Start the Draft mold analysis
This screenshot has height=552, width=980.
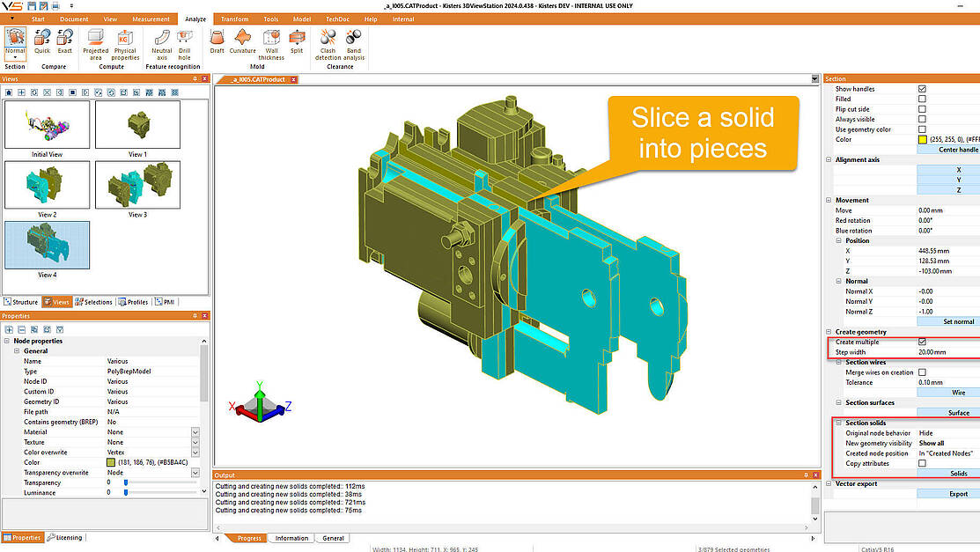pos(217,41)
